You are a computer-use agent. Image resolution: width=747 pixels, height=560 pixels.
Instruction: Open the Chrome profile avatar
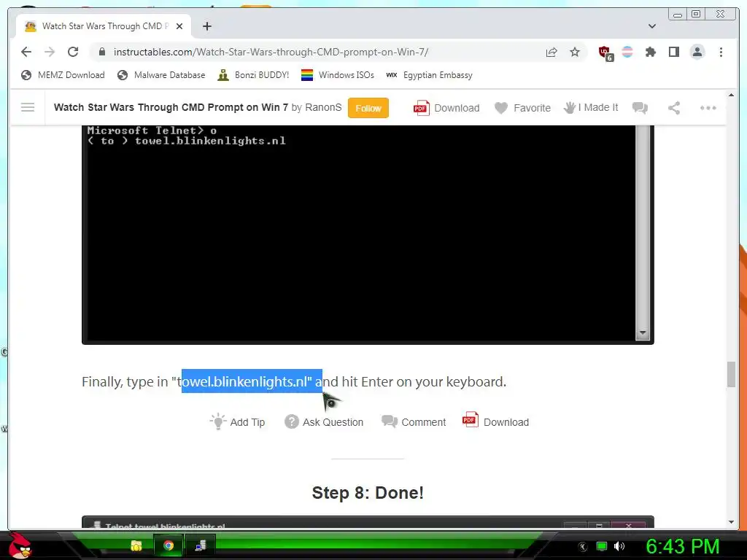pyautogui.click(x=697, y=52)
